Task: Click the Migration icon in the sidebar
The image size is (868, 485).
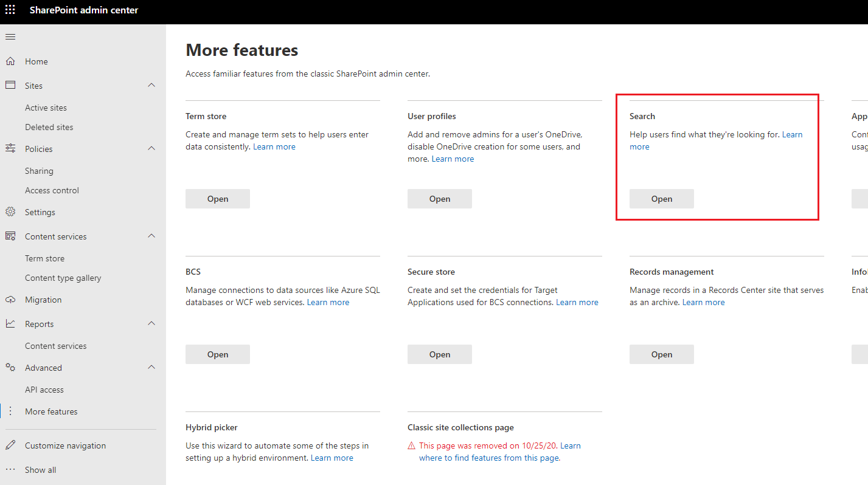Action: pyautogui.click(x=10, y=299)
